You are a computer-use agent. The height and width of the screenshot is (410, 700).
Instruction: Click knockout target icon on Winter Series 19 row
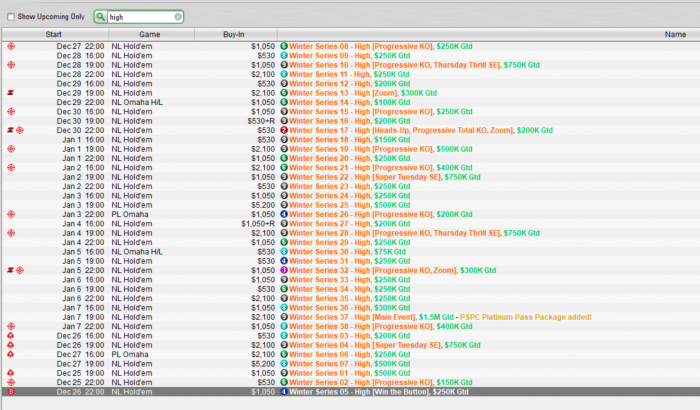pyautogui.click(x=11, y=149)
